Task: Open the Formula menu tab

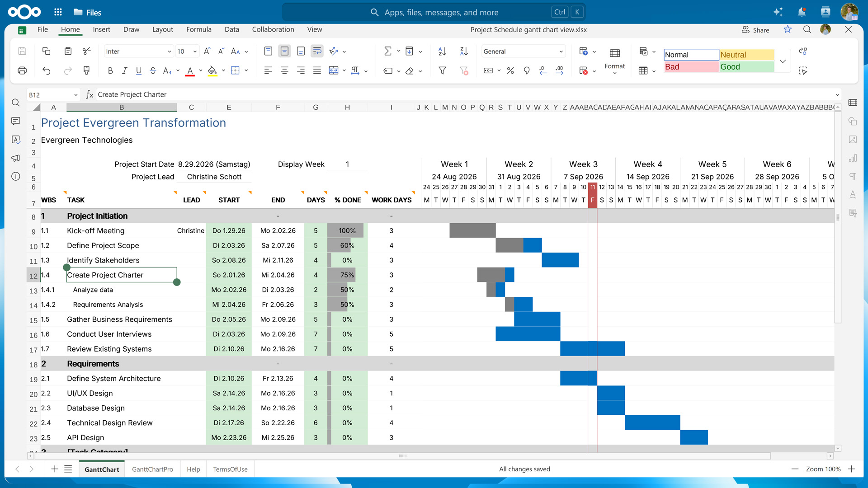Action: [198, 29]
